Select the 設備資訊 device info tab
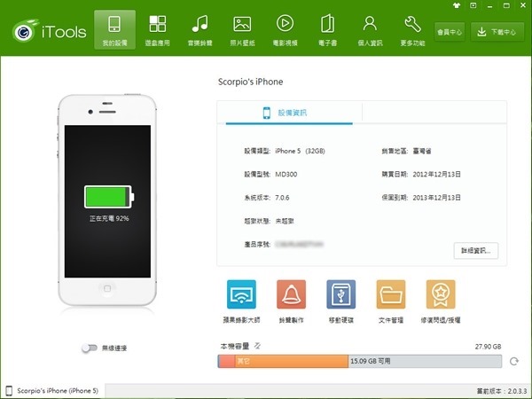This screenshot has height=399, width=532. coord(289,113)
